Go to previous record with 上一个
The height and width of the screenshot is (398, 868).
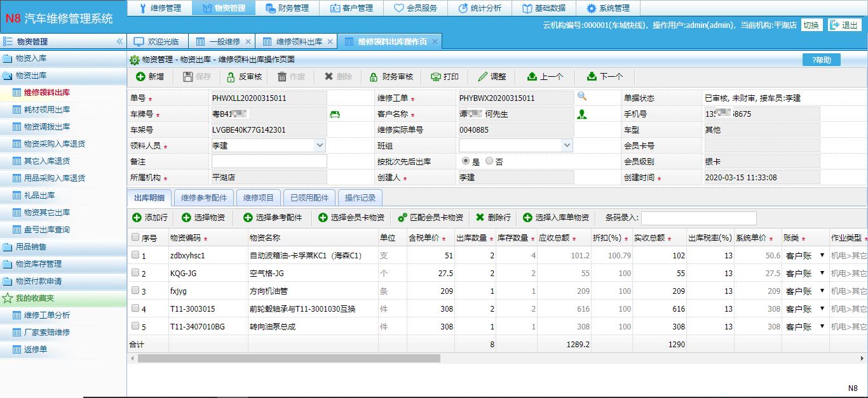coord(545,76)
